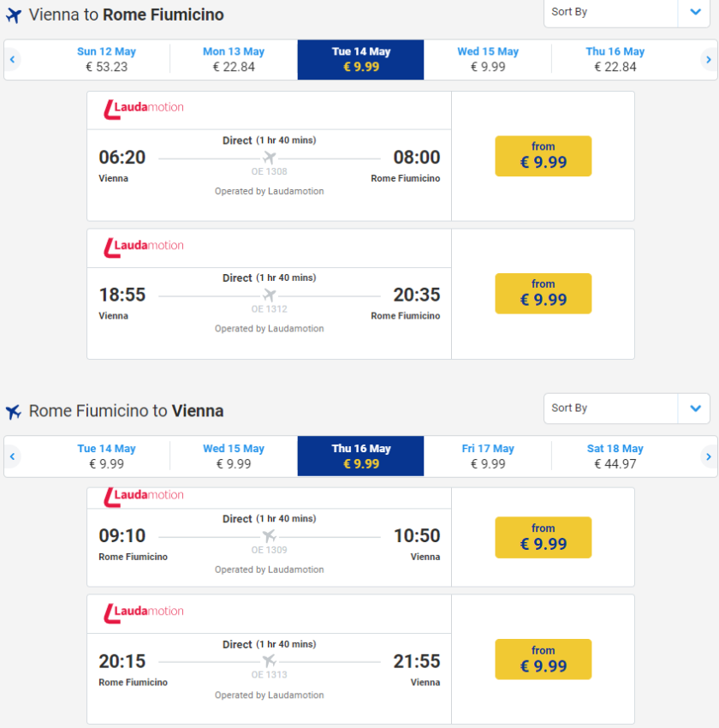This screenshot has width=719, height=728.
Task: Select the Sun 12 May outbound date tab
Action: click(107, 59)
